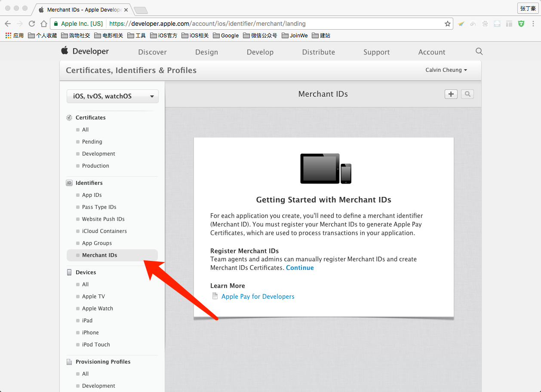
Task: Click the 张丁豪 Chrome profile button
Action: click(x=528, y=8)
